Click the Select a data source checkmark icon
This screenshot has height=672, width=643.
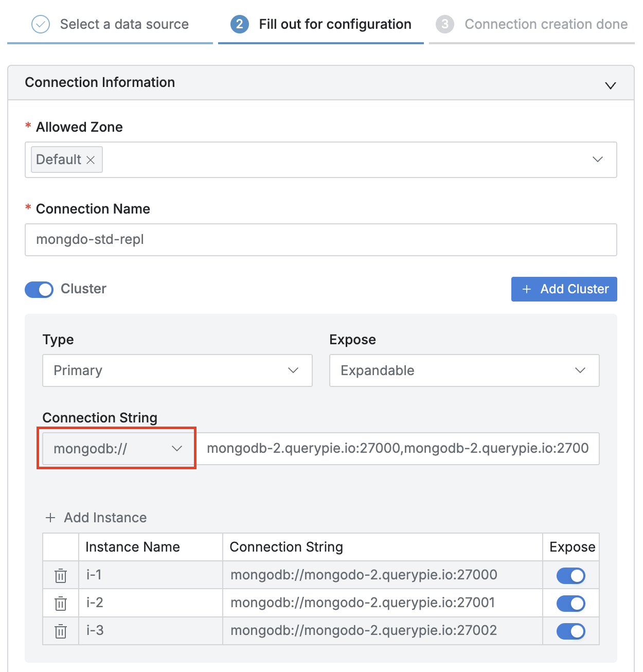coord(41,24)
